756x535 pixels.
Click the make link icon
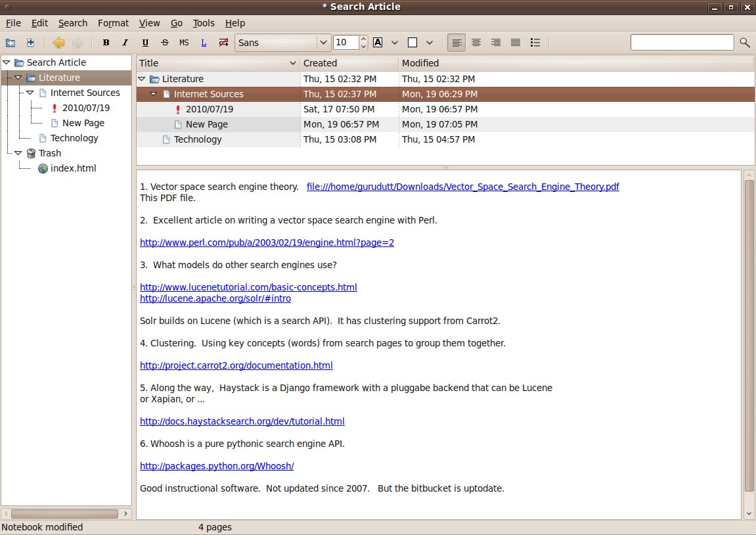point(204,43)
